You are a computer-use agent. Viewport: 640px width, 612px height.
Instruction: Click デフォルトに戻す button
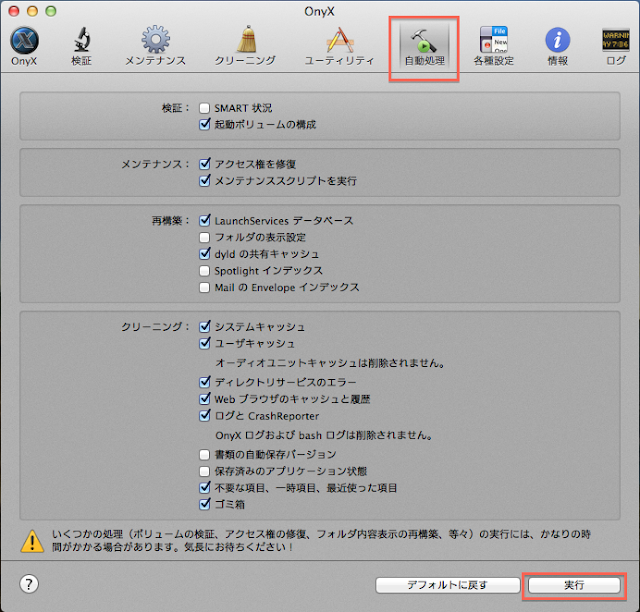click(x=447, y=585)
